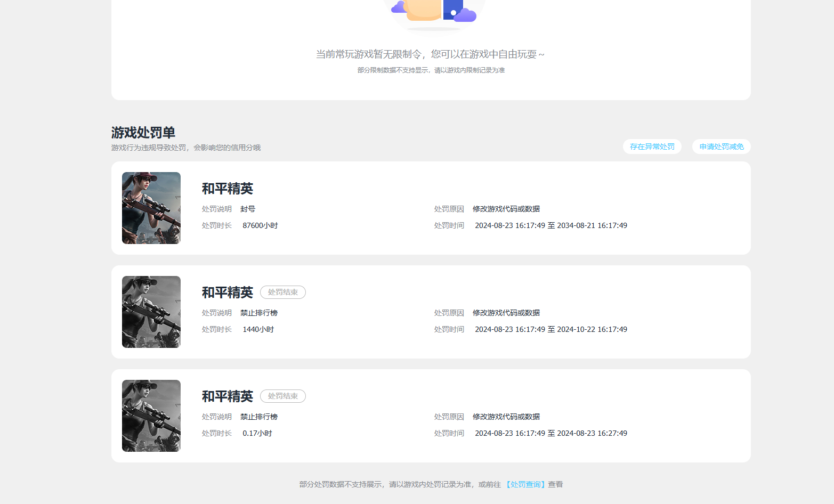Click the 存在异常处罚 button
The height and width of the screenshot is (504, 834).
tap(652, 147)
